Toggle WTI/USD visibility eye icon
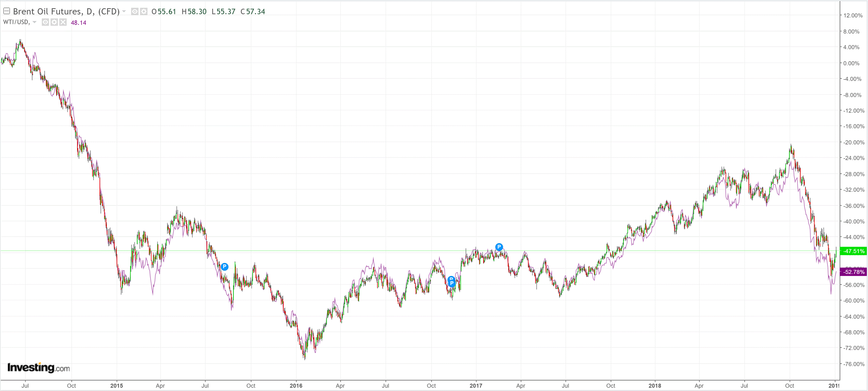 (x=45, y=22)
